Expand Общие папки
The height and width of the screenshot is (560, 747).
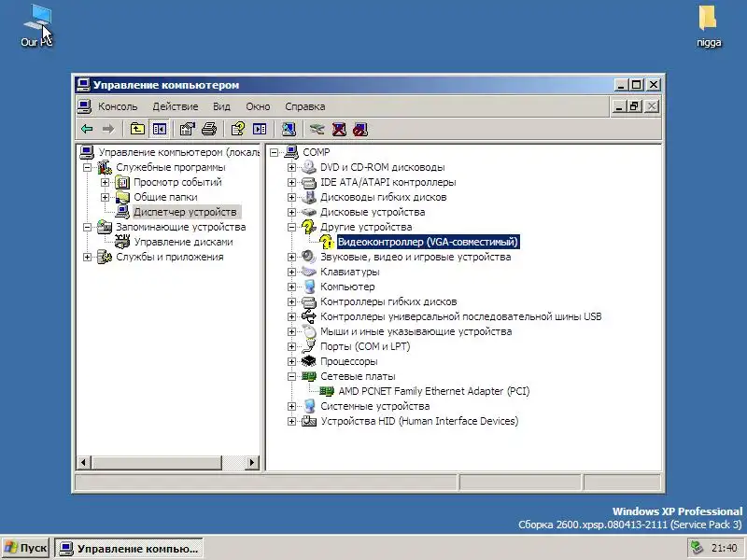(105, 197)
